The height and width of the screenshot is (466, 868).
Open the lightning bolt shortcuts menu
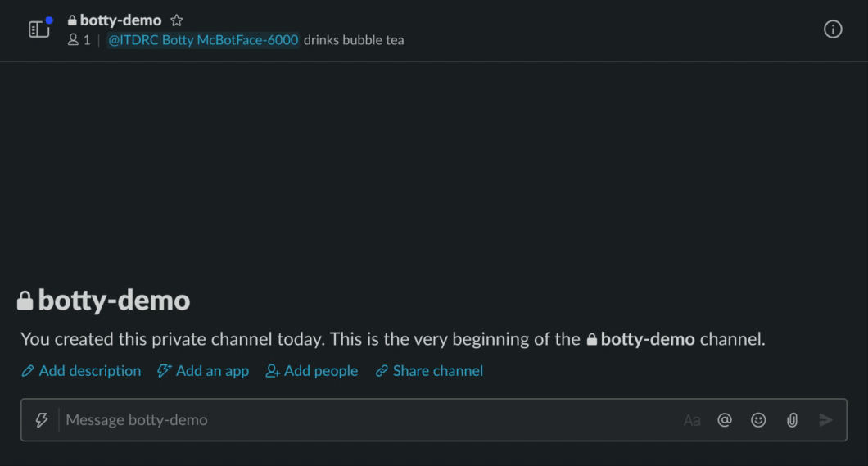(x=41, y=420)
